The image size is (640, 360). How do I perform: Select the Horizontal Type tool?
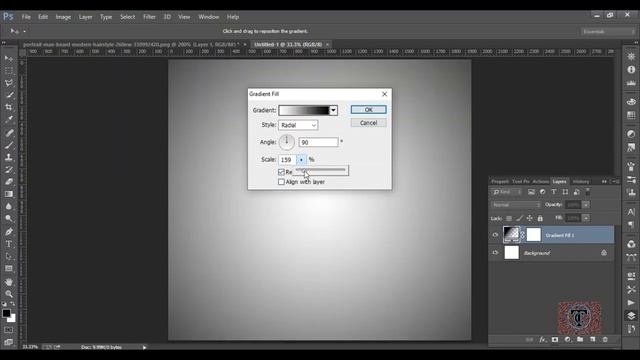tap(9, 244)
